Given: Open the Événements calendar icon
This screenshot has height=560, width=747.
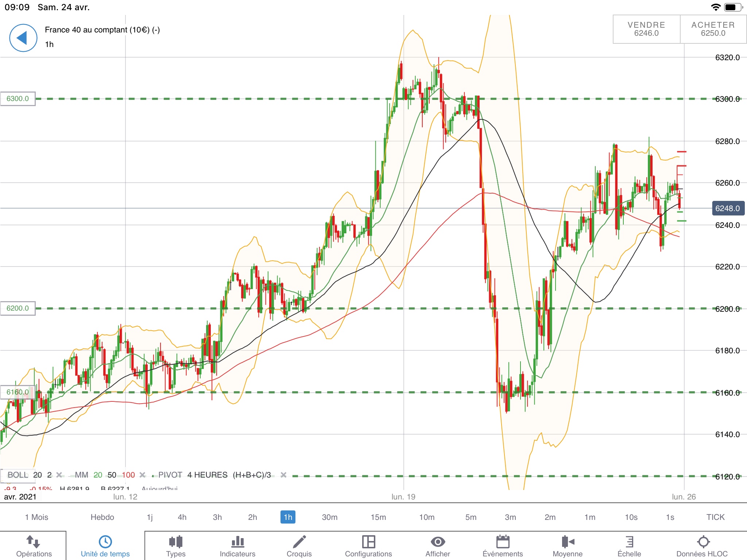Looking at the screenshot, I should point(503,542).
